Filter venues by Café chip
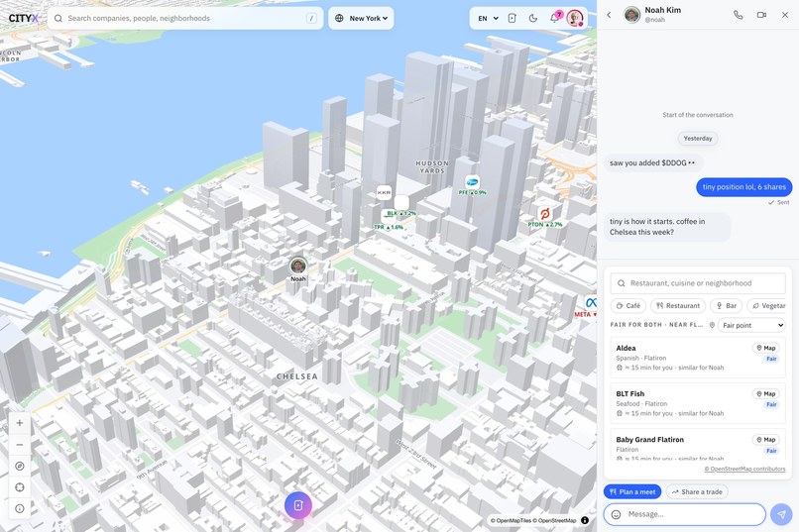799x532 pixels. click(x=628, y=305)
